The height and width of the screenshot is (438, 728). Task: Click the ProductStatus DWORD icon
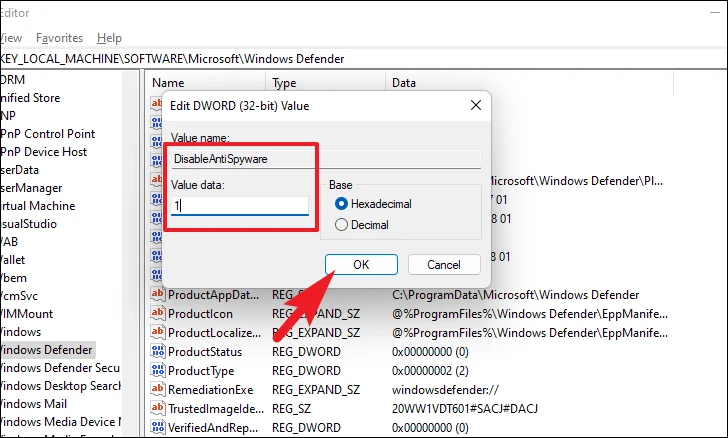coord(157,352)
